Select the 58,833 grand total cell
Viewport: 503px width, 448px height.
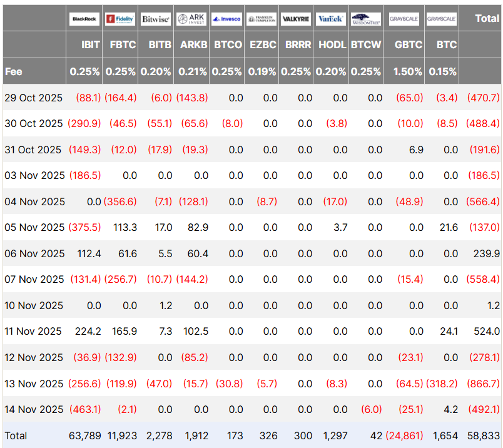pyautogui.click(x=485, y=435)
